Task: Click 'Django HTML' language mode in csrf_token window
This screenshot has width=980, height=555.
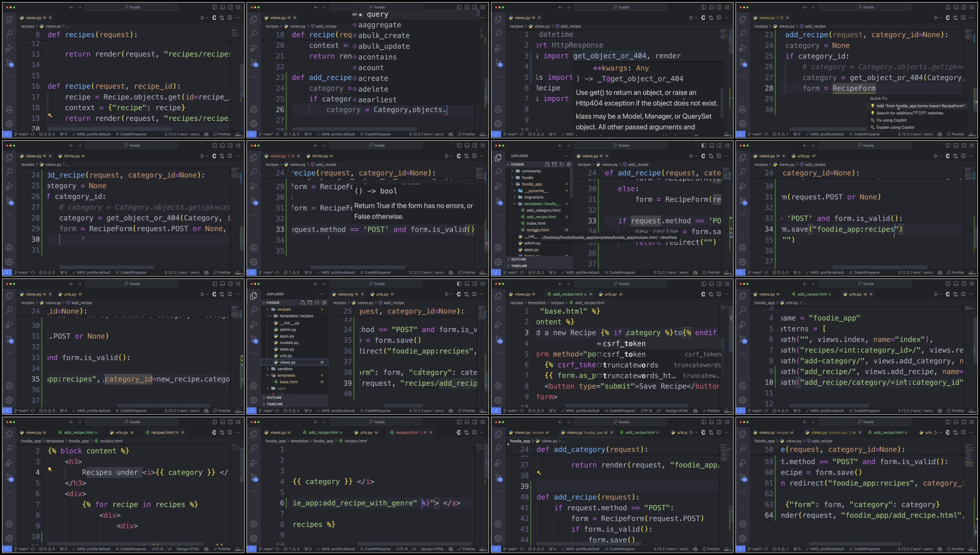Action: pyautogui.click(x=677, y=411)
